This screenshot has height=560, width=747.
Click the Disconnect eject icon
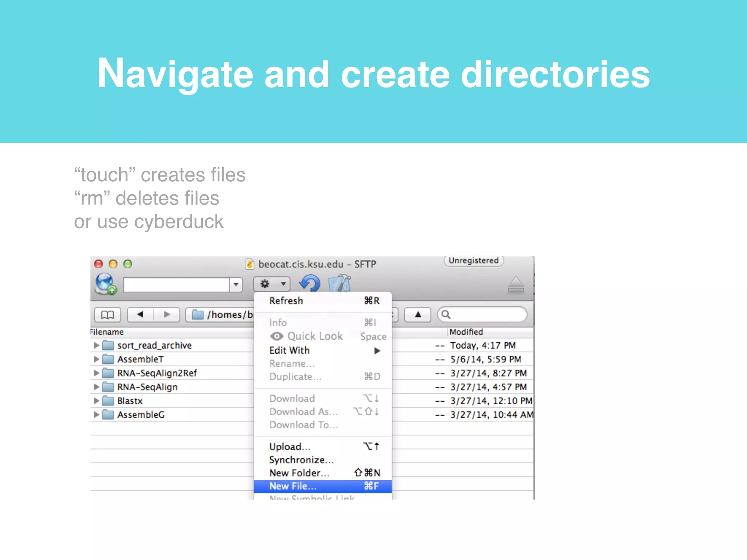[x=515, y=285]
